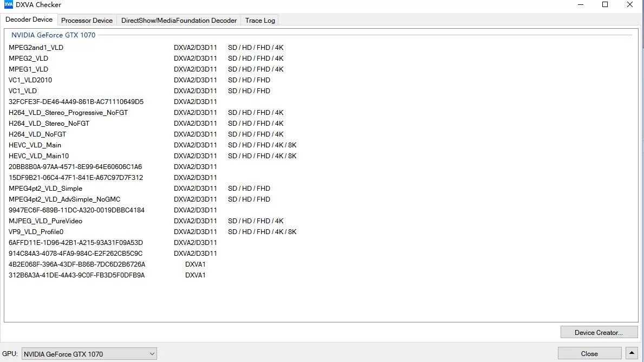Click the resolution list for VP9_VLD_Profile0

click(x=262, y=232)
